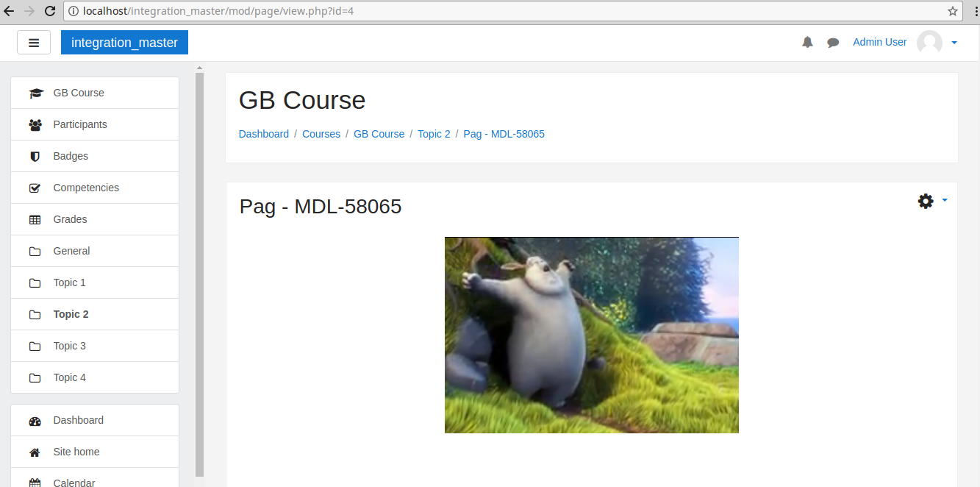Viewport: 980px width, 487px height.
Task: Open the notifications bell icon
Action: [x=807, y=43]
